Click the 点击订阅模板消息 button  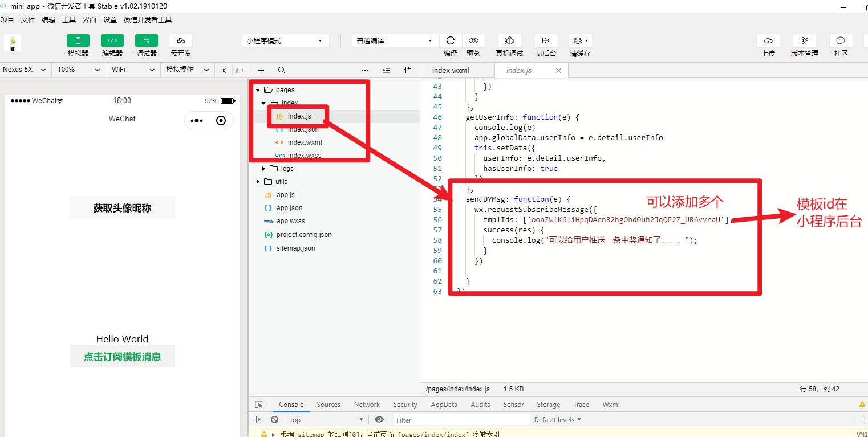coord(123,357)
